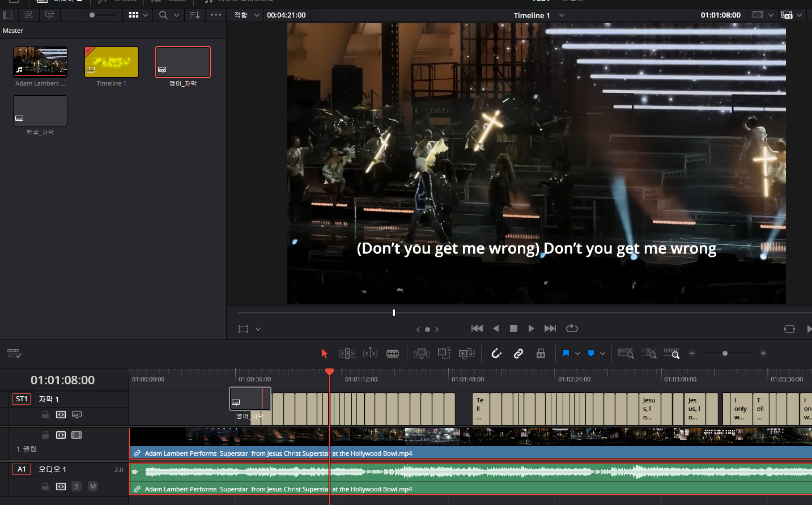Toggle Position Lock icon in toolbar

coord(541,353)
